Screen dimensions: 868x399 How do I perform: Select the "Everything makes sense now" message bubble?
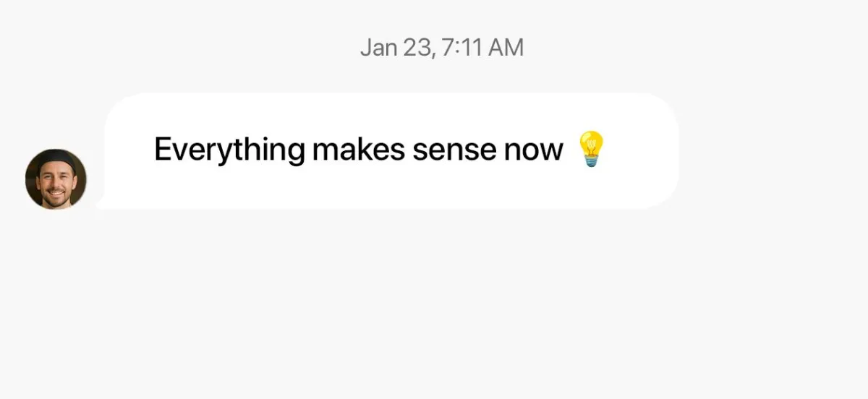391,151
